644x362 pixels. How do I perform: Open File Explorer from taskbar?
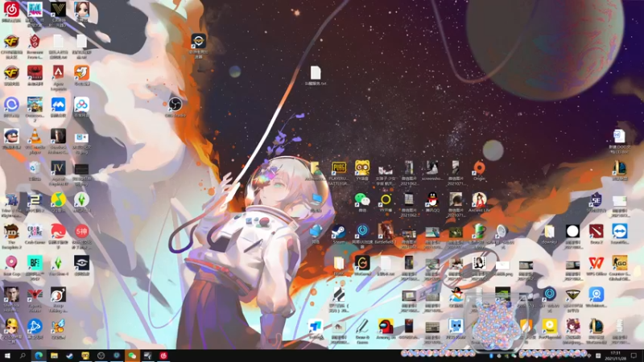click(x=54, y=356)
